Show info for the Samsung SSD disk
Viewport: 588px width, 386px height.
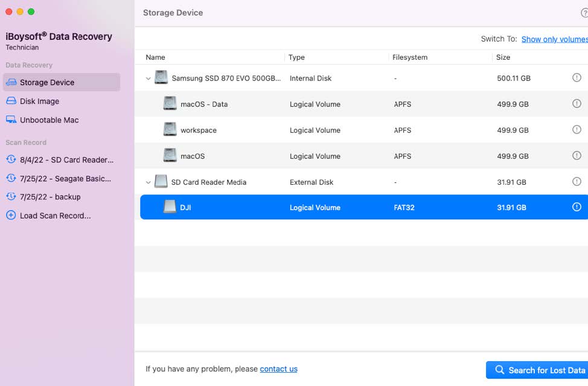pos(577,77)
